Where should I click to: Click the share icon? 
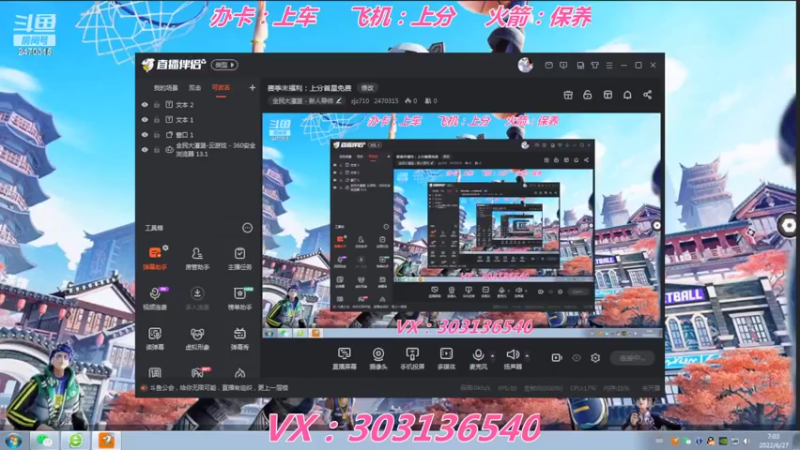(647, 95)
